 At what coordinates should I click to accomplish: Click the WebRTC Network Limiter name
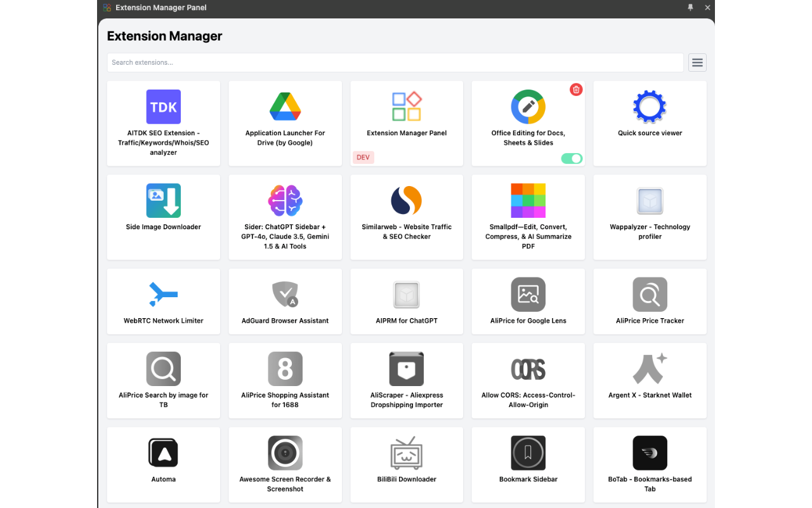click(x=164, y=321)
